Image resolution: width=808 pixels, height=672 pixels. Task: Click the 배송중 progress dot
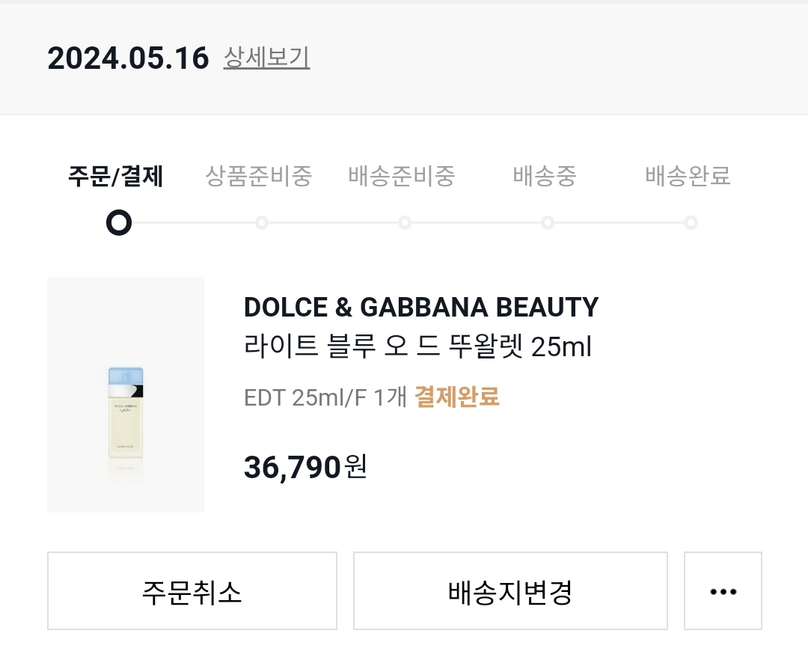tap(548, 222)
